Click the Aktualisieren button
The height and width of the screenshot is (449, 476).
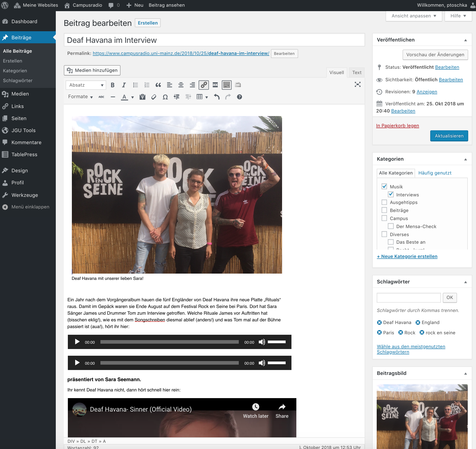449,136
